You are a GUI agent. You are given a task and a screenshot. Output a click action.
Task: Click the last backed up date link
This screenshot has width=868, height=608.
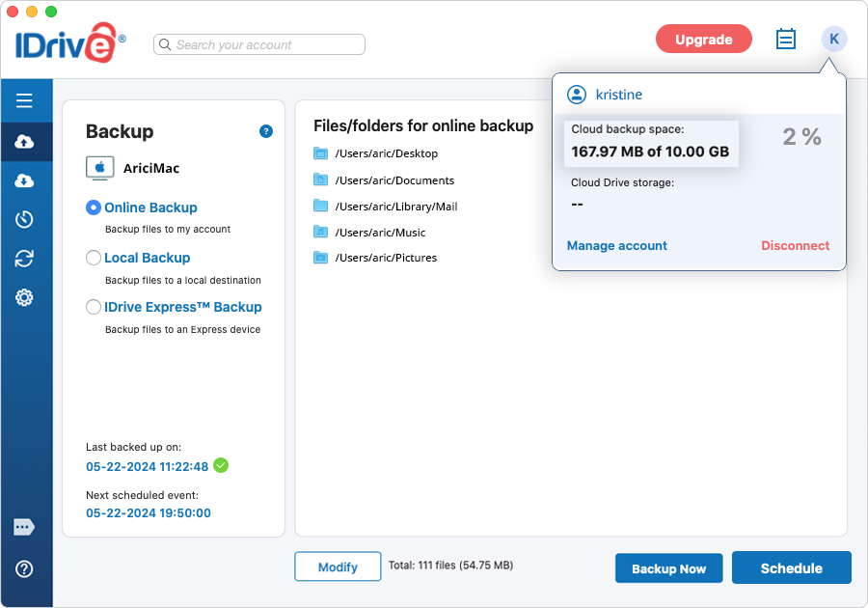[x=148, y=467]
